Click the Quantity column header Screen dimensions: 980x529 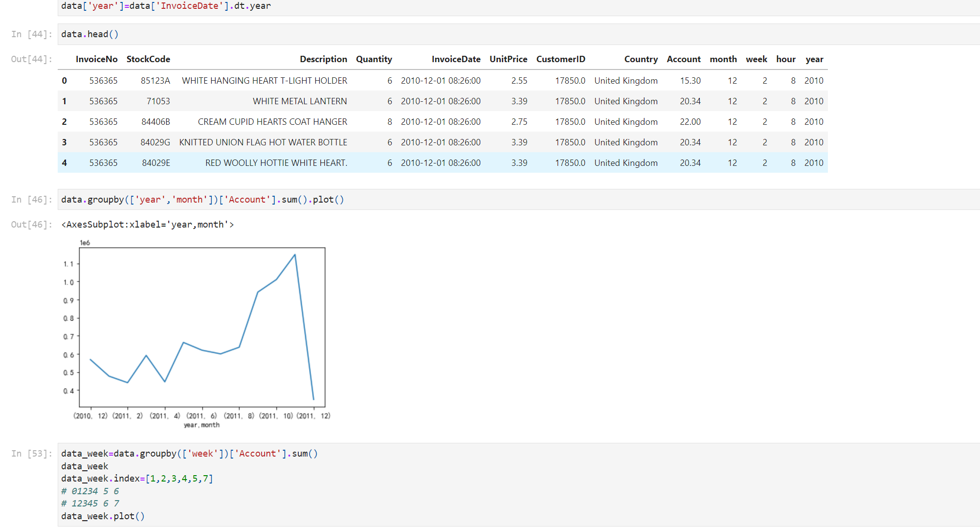[374, 59]
